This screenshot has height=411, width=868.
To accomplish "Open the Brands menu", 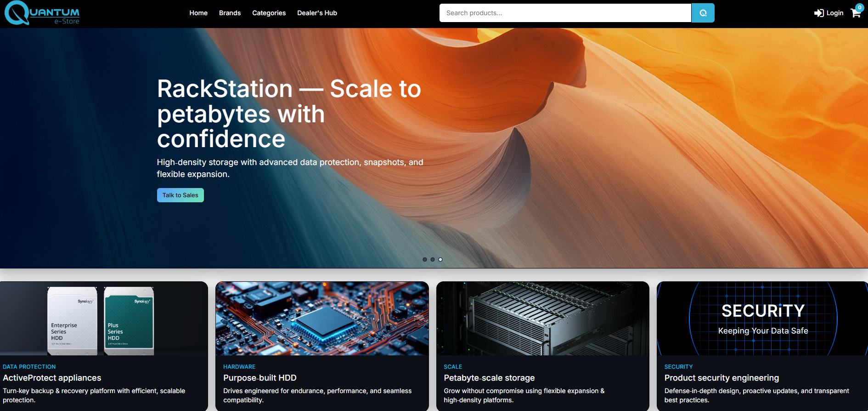I will pos(230,13).
